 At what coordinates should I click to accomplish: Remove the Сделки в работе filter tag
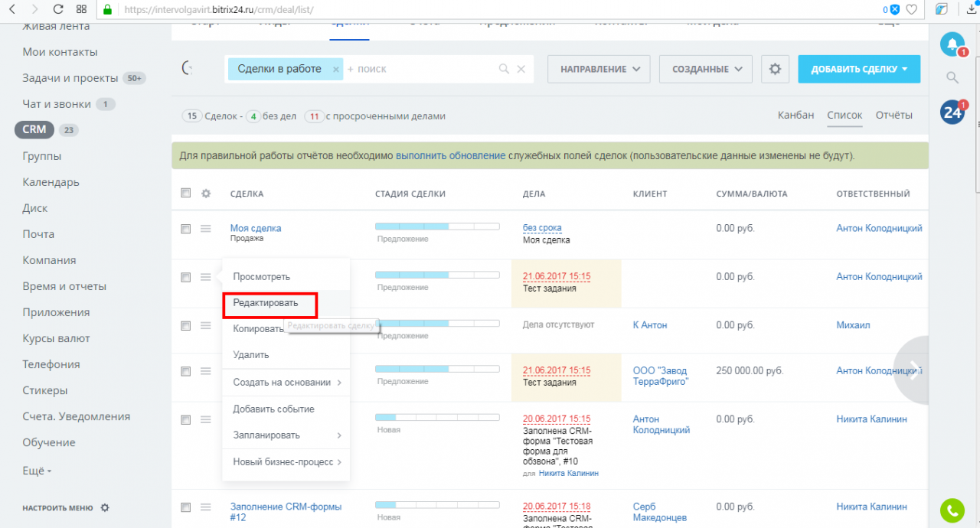335,69
